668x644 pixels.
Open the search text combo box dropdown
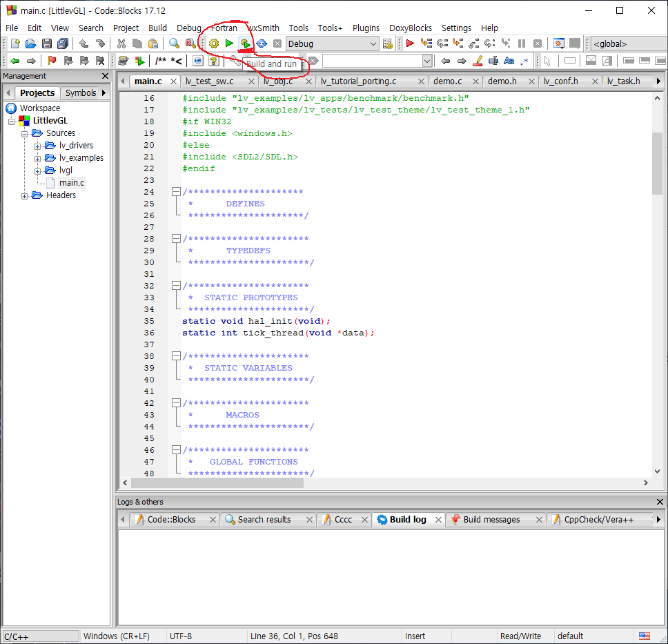(x=427, y=61)
